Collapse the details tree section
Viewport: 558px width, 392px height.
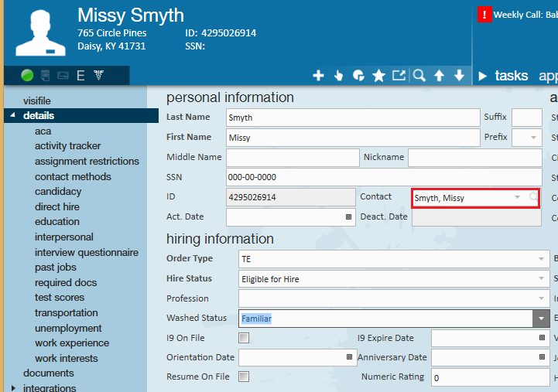[x=13, y=116]
